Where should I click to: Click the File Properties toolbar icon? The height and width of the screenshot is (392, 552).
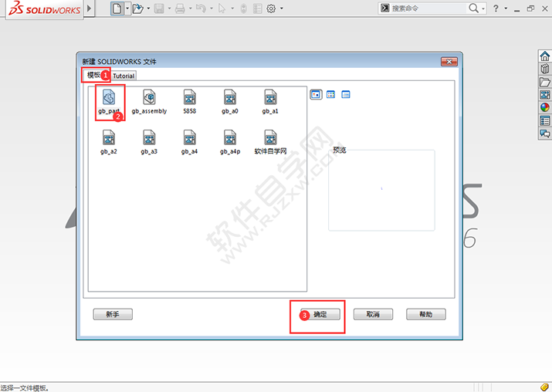click(258, 8)
